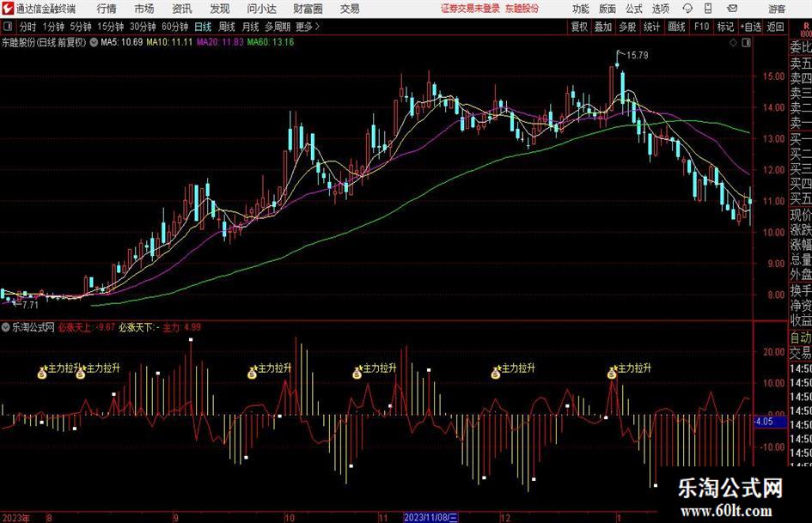Click the TongDaXin red app logo
Viewport: 812px width, 523px height.
(x=7, y=9)
